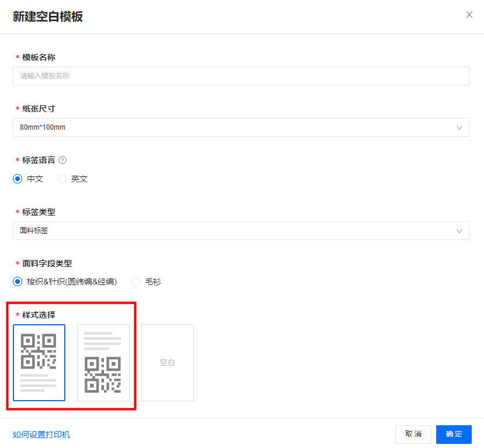
Task: Click the 模板名称 field label
Action: [39, 57]
